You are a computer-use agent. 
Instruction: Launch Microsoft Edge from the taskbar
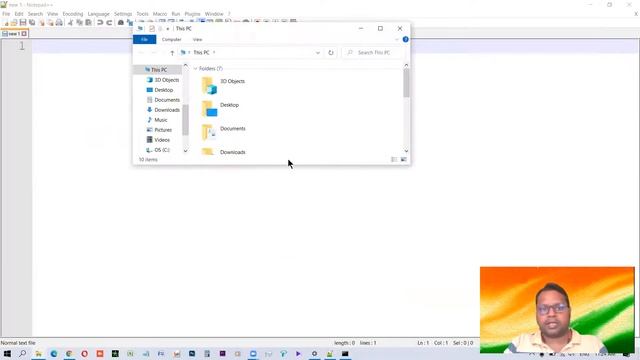(x=53, y=353)
